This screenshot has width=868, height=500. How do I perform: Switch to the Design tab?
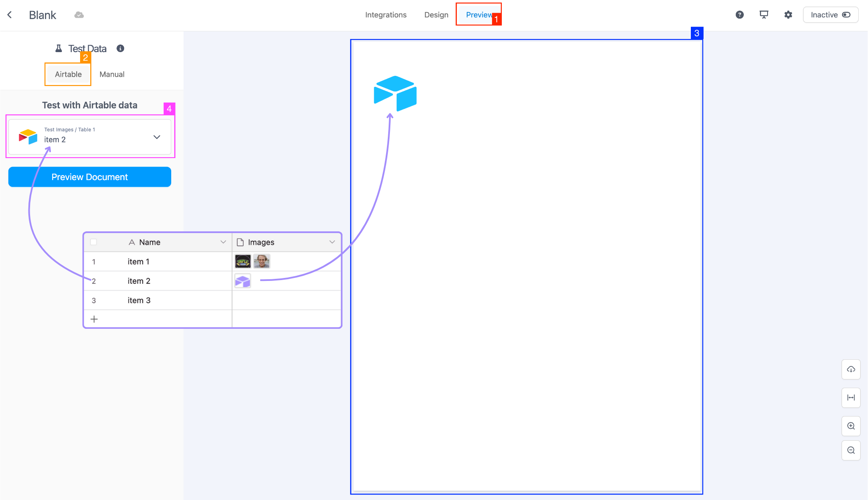point(436,15)
